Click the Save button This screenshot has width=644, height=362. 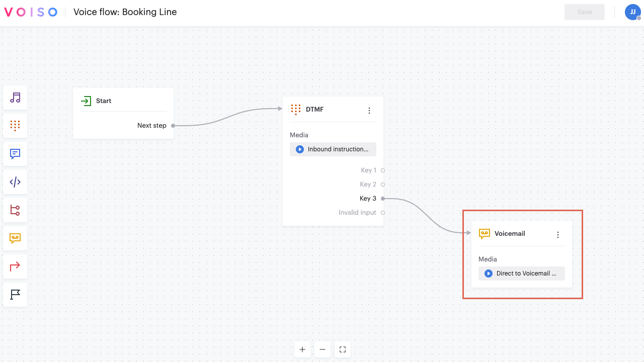coord(584,12)
